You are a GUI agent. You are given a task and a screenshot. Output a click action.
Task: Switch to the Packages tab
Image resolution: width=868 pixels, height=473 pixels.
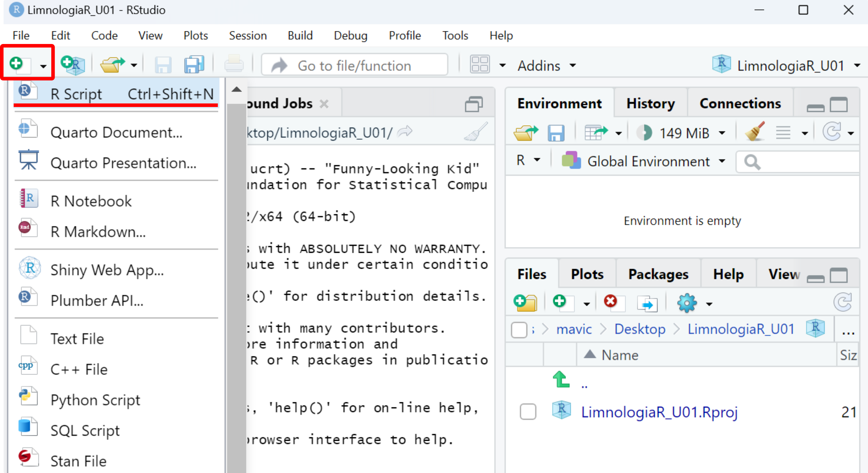pyautogui.click(x=658, y=274)
